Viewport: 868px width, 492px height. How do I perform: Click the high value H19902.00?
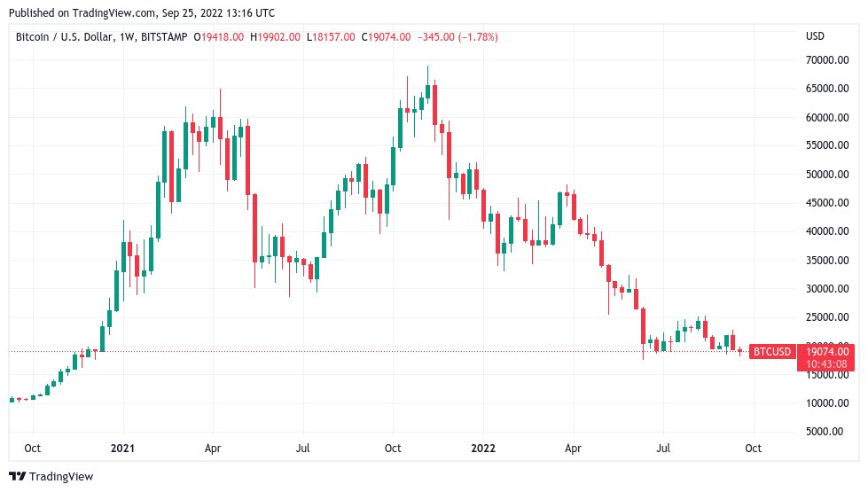(275, 37)
